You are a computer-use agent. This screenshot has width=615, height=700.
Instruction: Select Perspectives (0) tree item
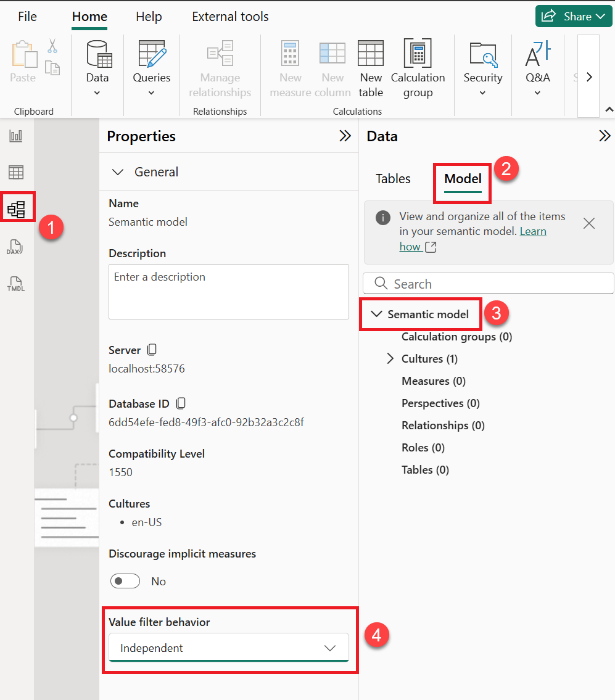440,403
